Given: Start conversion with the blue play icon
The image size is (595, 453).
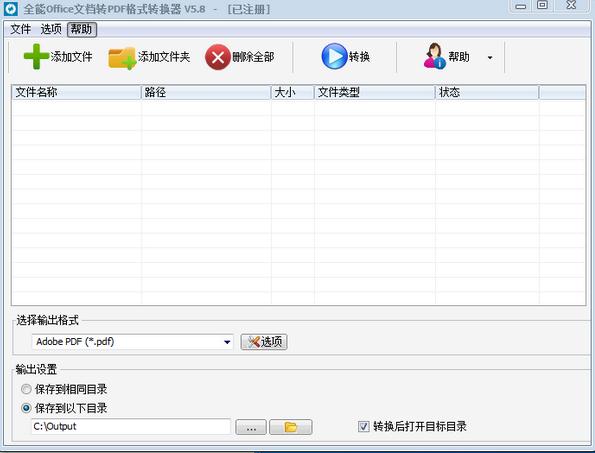Looking at the screenshot, I should pyautogui.click(x=334, y=56).
